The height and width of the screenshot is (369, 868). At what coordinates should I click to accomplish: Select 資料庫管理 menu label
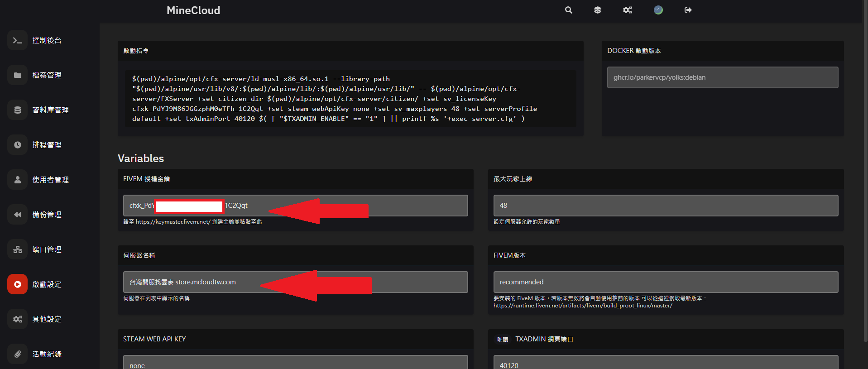coord(50,110)
